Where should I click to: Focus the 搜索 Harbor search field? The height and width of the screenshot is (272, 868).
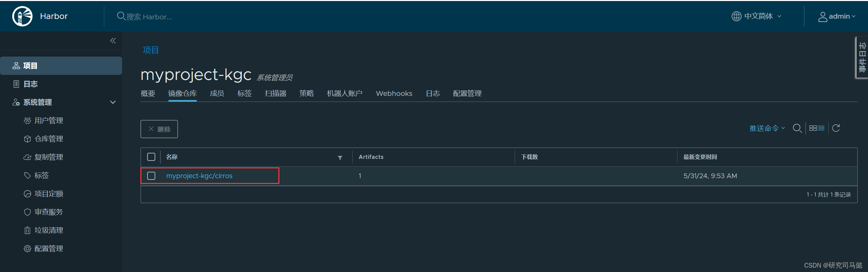click(149, 17)
